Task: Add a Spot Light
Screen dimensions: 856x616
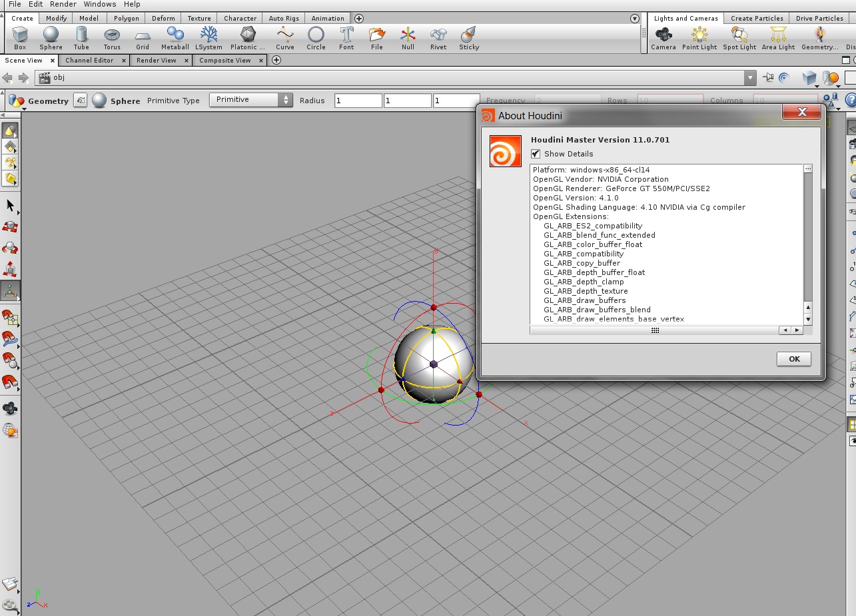Action: coord(739,38)
